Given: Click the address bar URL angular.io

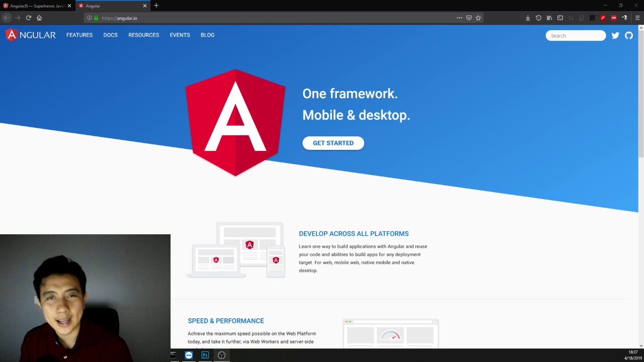Looking at the screenshot, I should pos(119,18).
